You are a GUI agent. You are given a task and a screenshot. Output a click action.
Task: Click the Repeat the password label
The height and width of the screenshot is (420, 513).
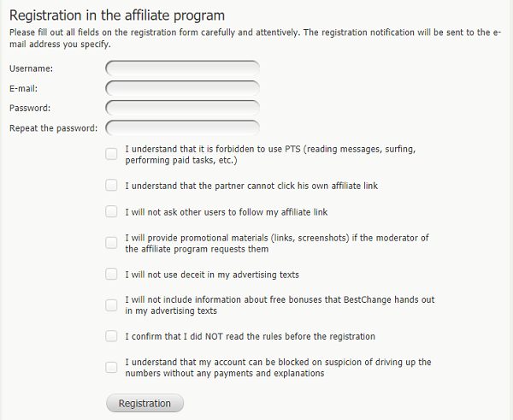53,128
